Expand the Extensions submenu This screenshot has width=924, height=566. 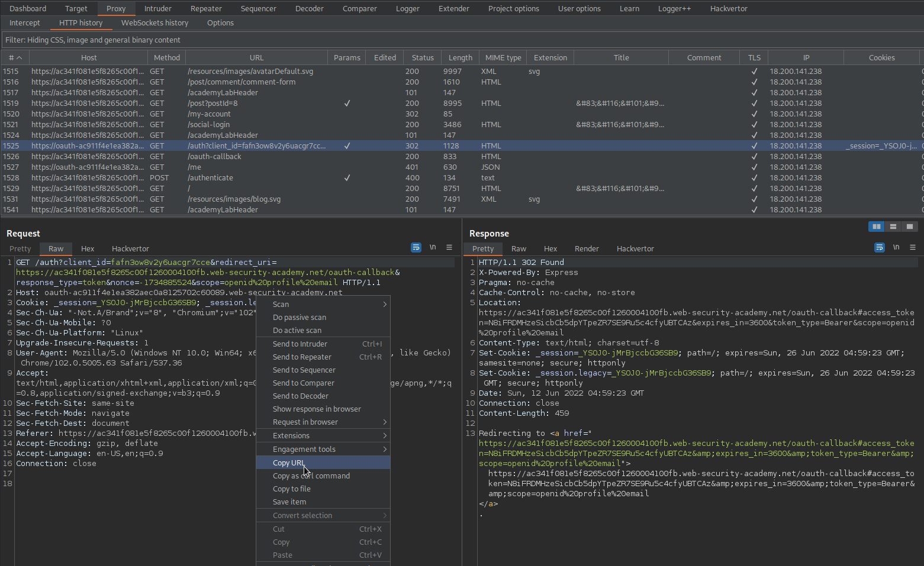pos(323,435)
